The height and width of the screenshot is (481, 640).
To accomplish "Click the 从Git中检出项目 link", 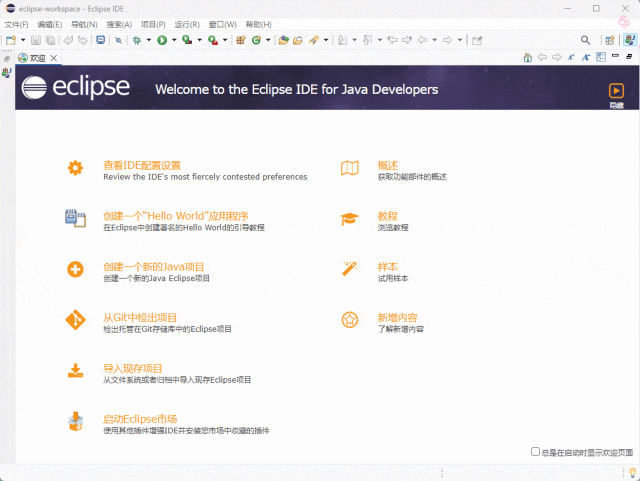I will pos(140,317).
